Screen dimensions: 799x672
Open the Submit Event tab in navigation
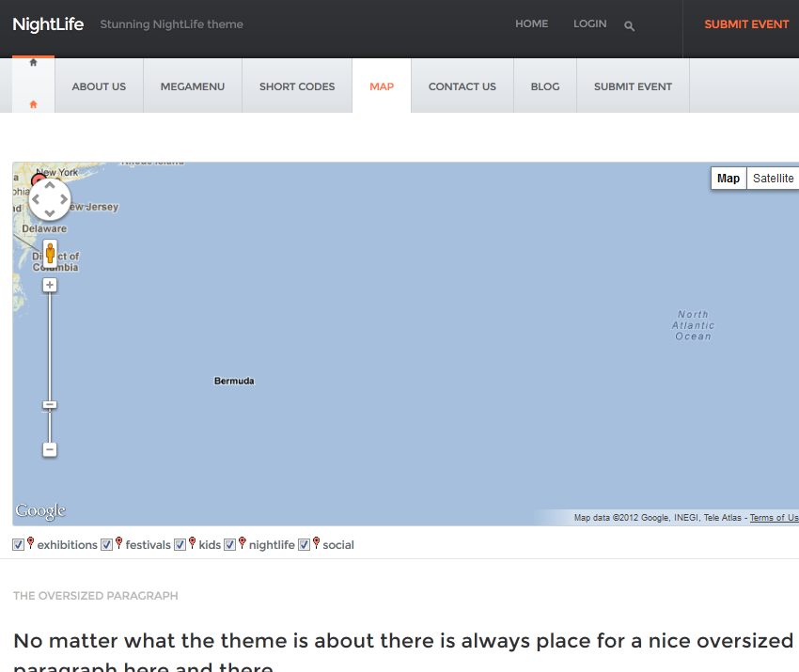633,86
